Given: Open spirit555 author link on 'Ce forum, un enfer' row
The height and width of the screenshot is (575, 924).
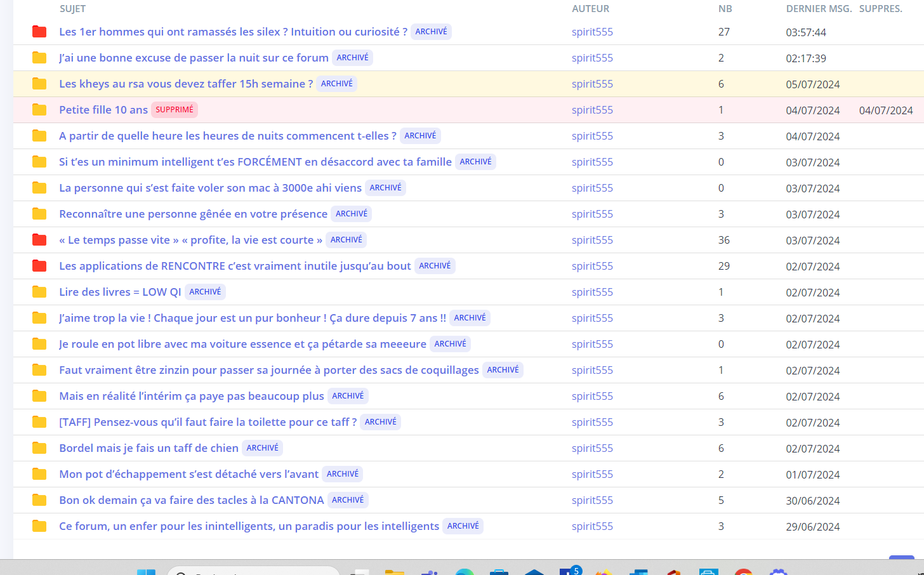Looking at the screenshot, I should pos(592,526).
